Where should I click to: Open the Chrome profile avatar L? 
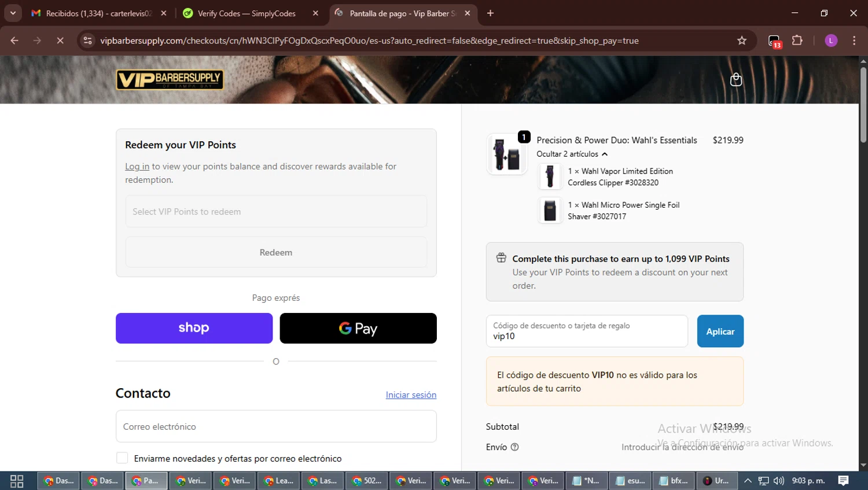(831, 40)
